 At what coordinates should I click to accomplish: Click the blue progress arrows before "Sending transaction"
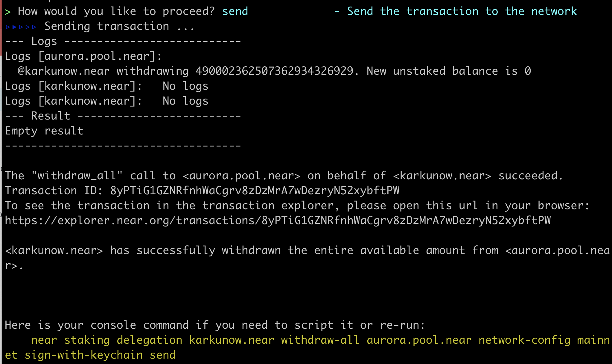[x=21, y=27]
